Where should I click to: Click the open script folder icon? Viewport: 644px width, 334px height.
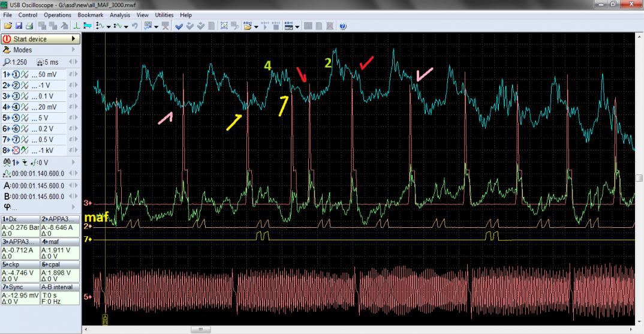247,26
